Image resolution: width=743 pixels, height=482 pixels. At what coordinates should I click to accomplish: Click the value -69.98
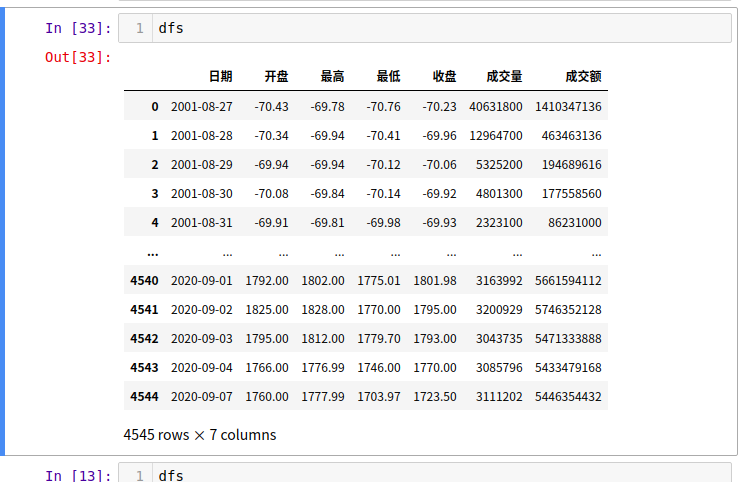point(383,222)
